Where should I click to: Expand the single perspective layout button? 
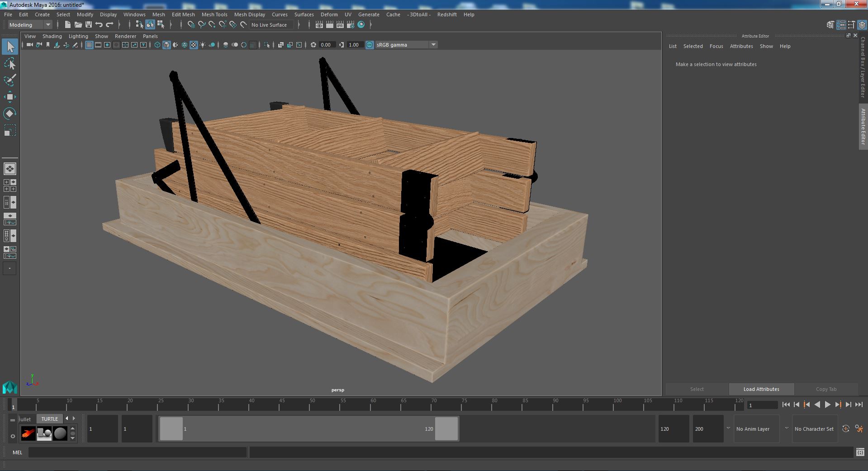click(x=10, y=169)
